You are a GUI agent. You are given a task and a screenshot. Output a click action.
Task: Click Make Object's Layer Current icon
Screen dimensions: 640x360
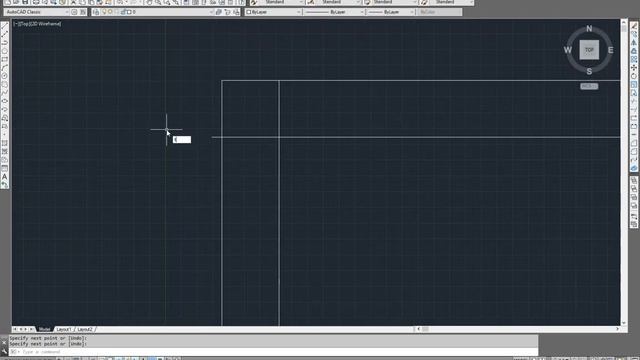pyautogui.click(x=219, y=12)
